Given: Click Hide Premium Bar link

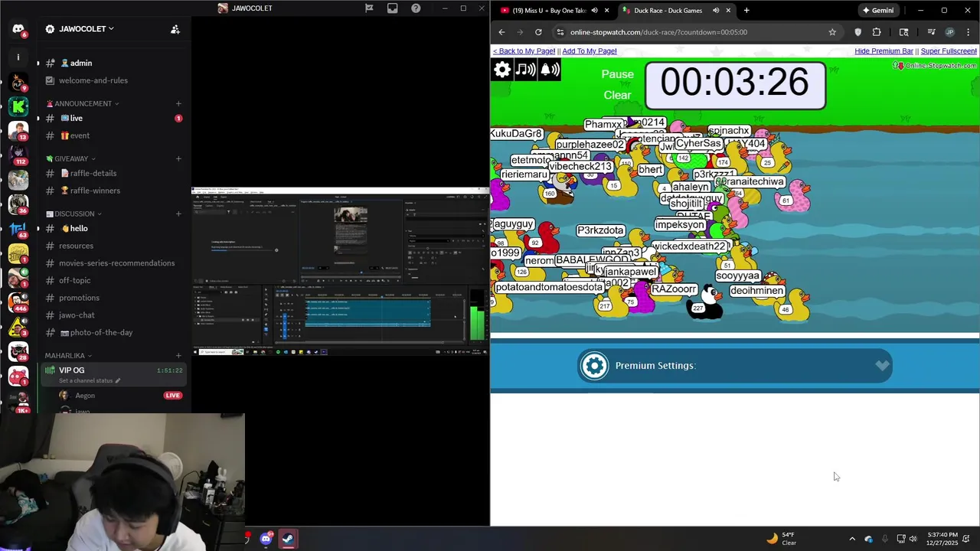Looking at the screenshot, I should tap(884, 51).
